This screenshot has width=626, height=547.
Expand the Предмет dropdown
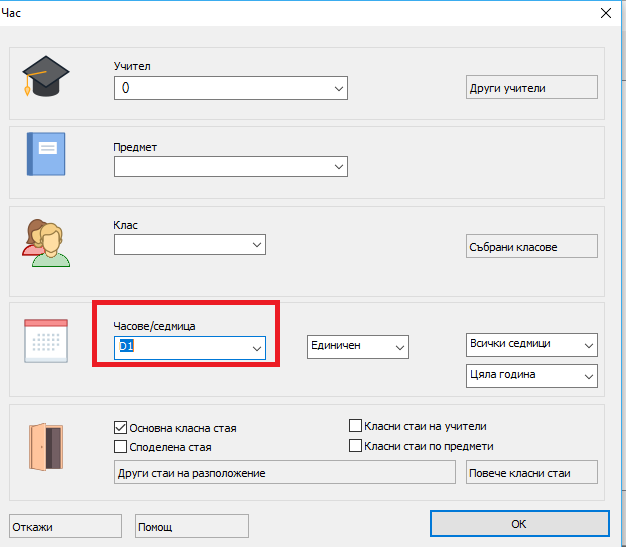click(x=338, y=166)
